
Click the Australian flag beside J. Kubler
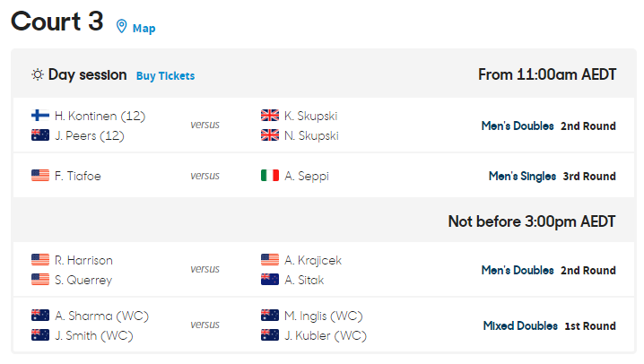point(270,335)
